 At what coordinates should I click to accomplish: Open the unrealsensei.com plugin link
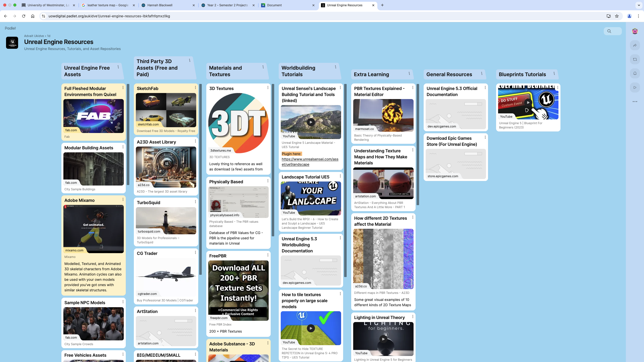point(310,162)
